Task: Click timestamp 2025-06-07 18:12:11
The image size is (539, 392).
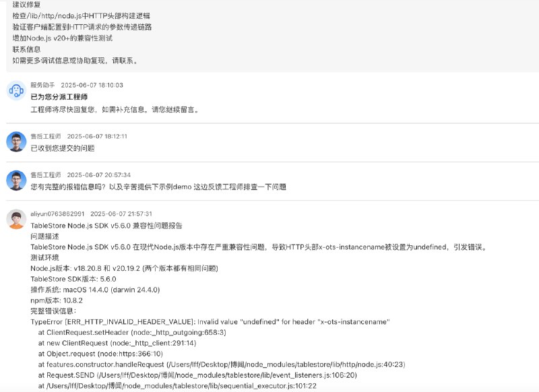Action: (97, 137)
